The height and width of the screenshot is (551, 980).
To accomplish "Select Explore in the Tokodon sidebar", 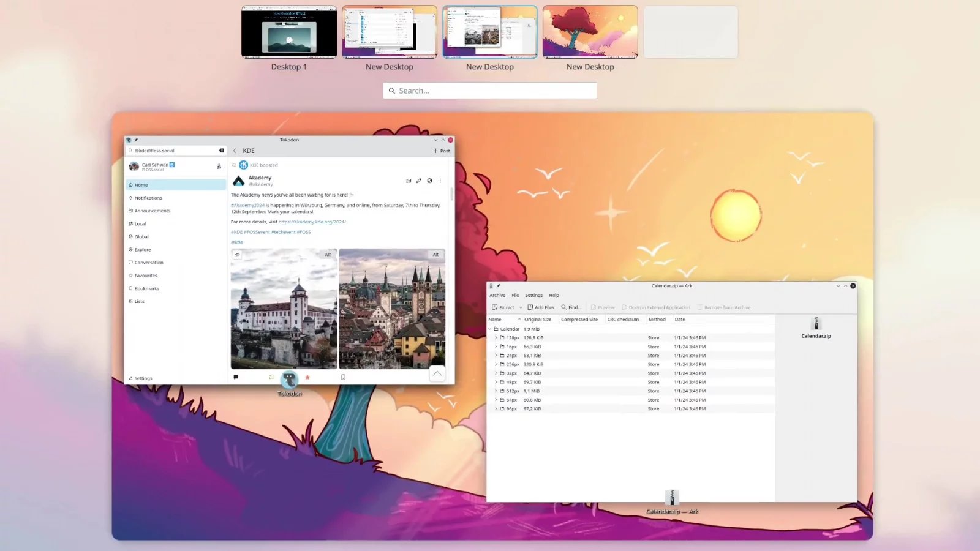I will pos(176,250).
